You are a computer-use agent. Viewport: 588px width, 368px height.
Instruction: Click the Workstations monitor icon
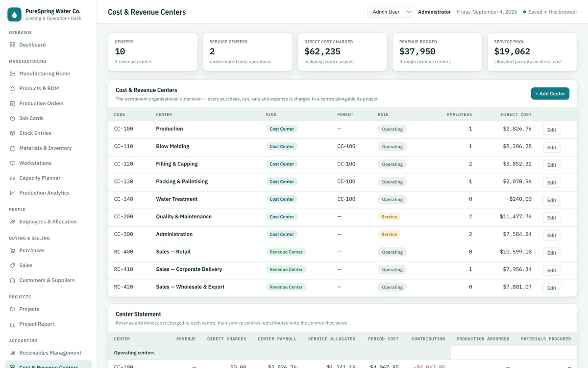[x=13, y=163]
